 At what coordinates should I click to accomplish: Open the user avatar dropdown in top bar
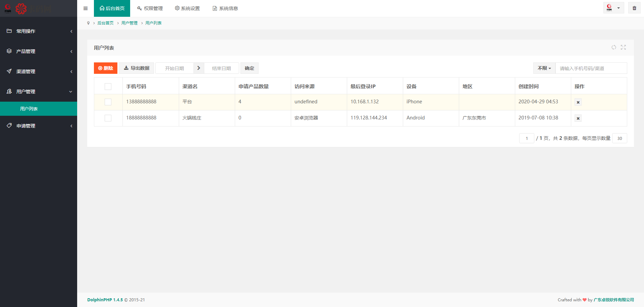613,8
